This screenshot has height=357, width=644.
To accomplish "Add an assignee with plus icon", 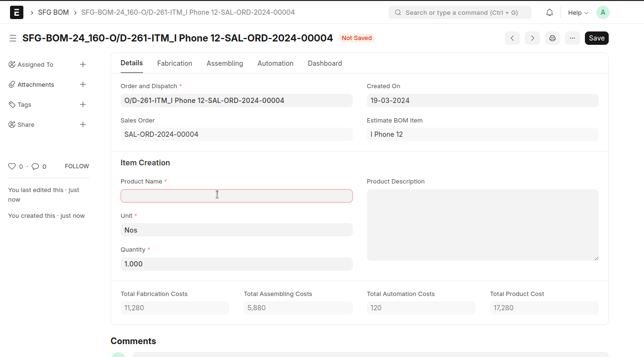I will (x=83, y=64).
